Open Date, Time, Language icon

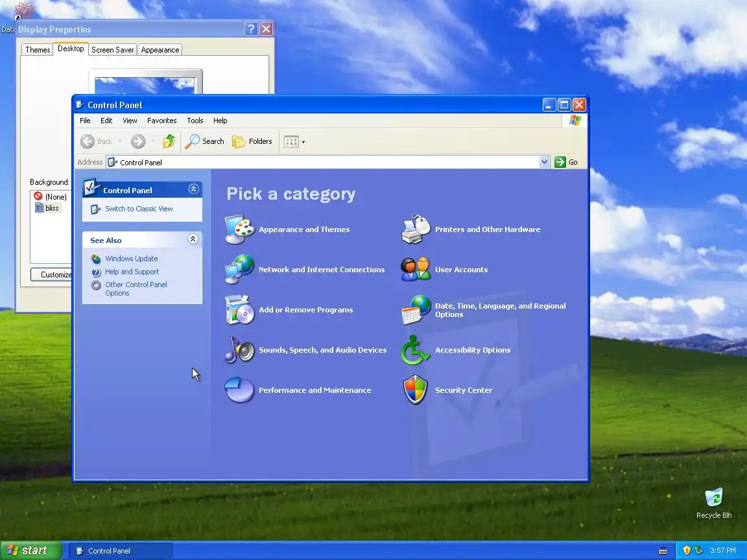(416, 310)
